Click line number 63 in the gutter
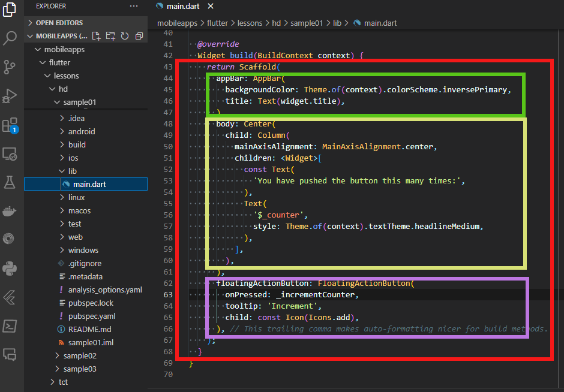Screen dimensions: 564x392 pos(167,294)
